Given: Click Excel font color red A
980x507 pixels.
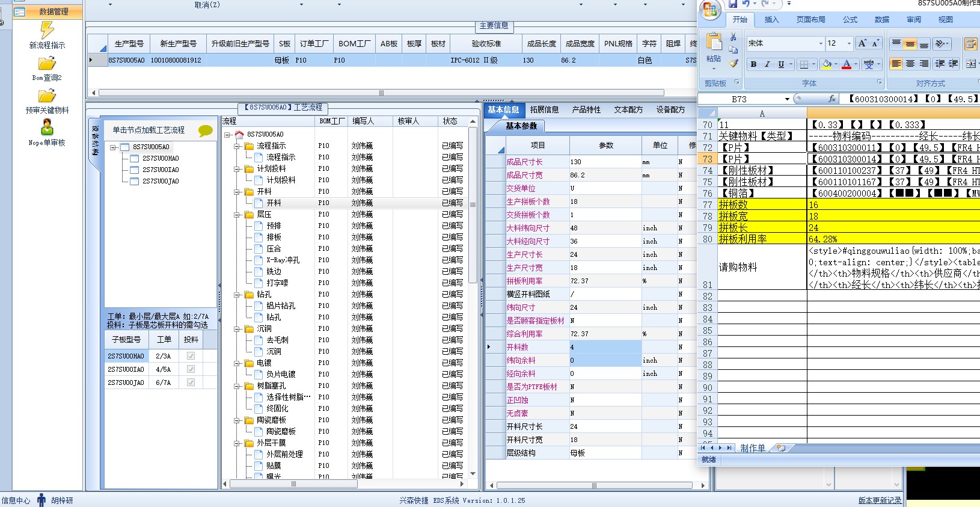Looking at the screenshot, I should point(847,64).
